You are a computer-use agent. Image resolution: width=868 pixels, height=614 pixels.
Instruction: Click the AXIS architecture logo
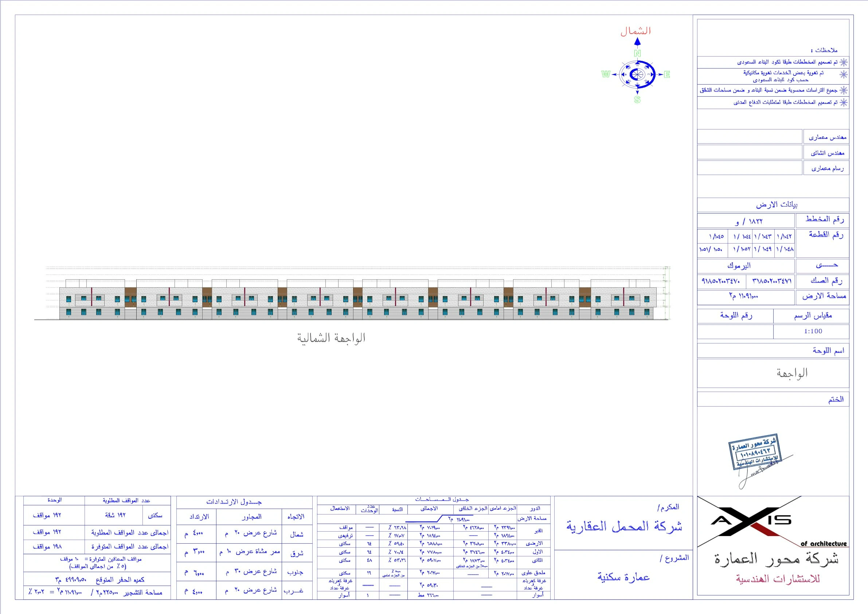(x=751, y=521)
